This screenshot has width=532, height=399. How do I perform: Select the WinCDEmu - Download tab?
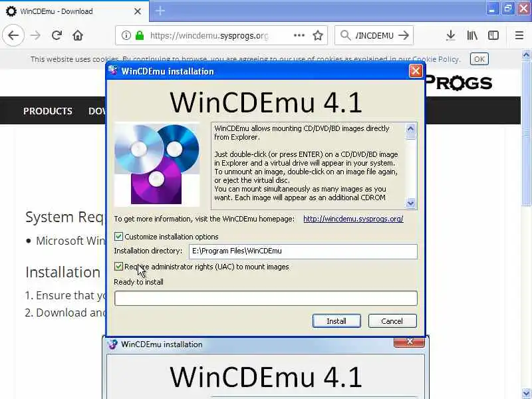[74, 11]
